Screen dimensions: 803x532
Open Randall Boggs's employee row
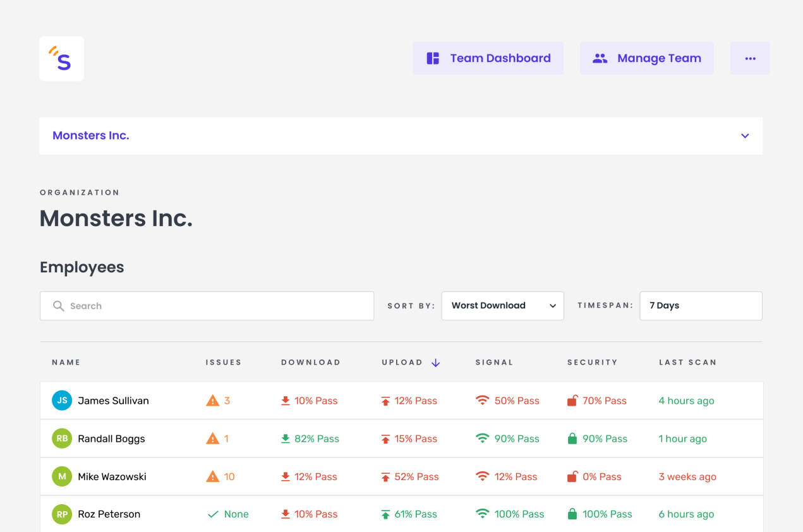point(402,438)
